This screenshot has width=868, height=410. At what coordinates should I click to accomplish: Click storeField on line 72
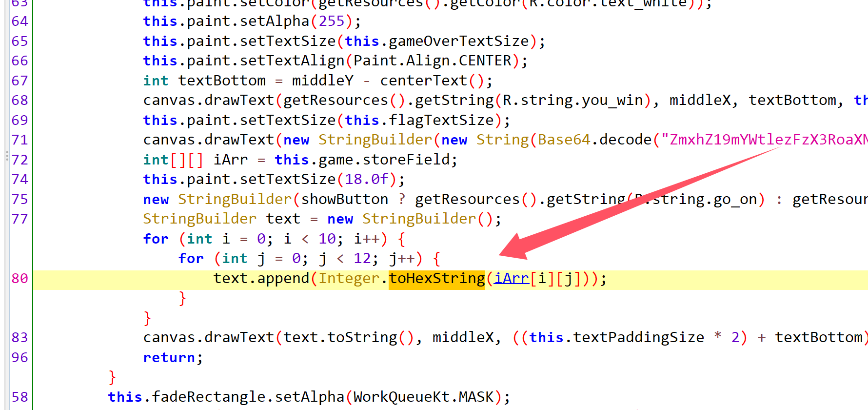(x=406, y=160)
